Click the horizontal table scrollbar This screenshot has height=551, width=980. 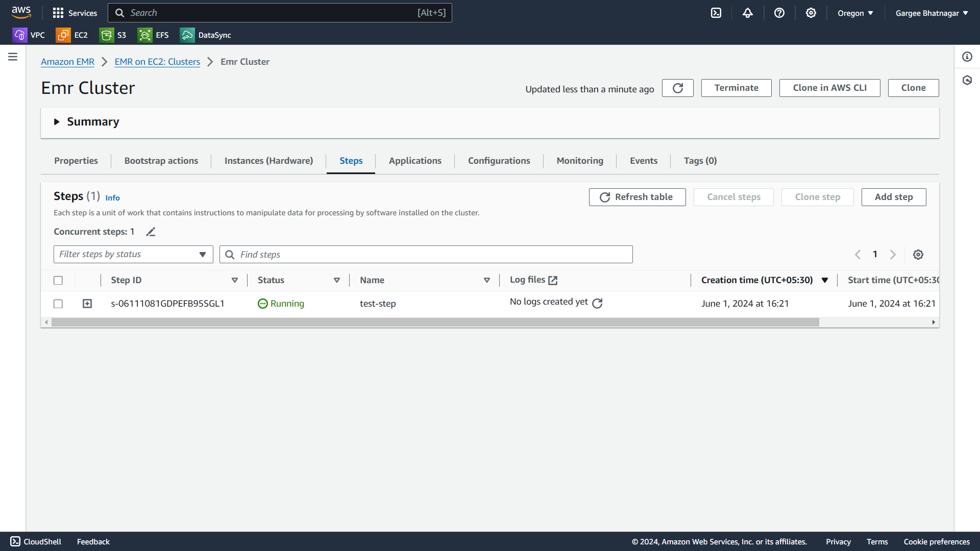[x=435, y=322]
